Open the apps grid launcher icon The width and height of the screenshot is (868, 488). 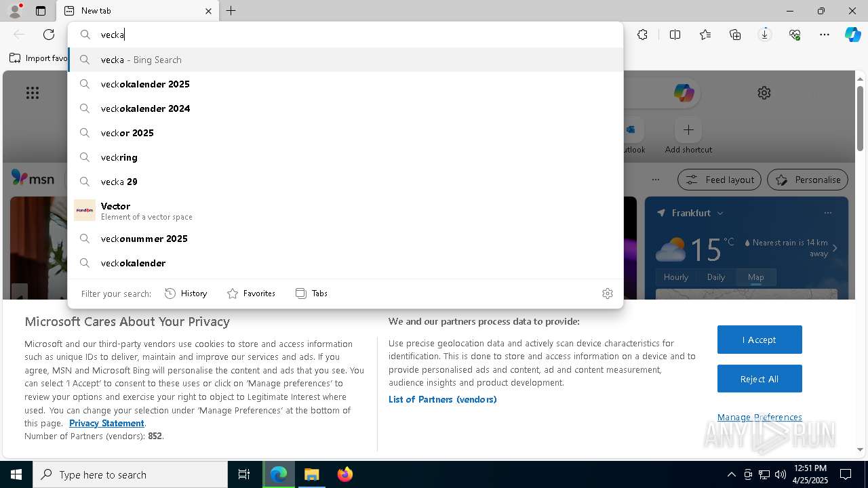tap(33, 93)
